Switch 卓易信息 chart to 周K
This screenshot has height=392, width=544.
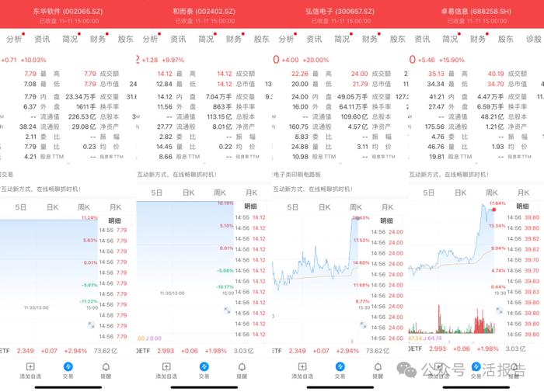[x=492, y=193]
